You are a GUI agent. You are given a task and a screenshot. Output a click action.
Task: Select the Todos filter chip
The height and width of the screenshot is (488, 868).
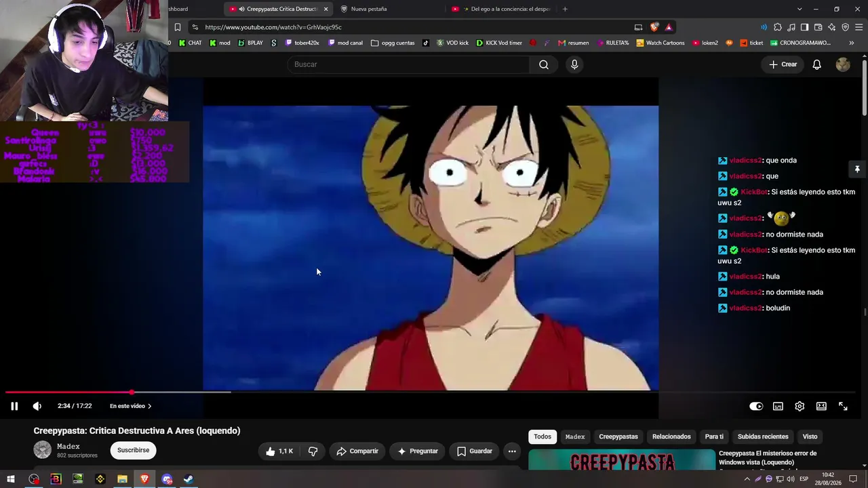(x=542, y=436)
